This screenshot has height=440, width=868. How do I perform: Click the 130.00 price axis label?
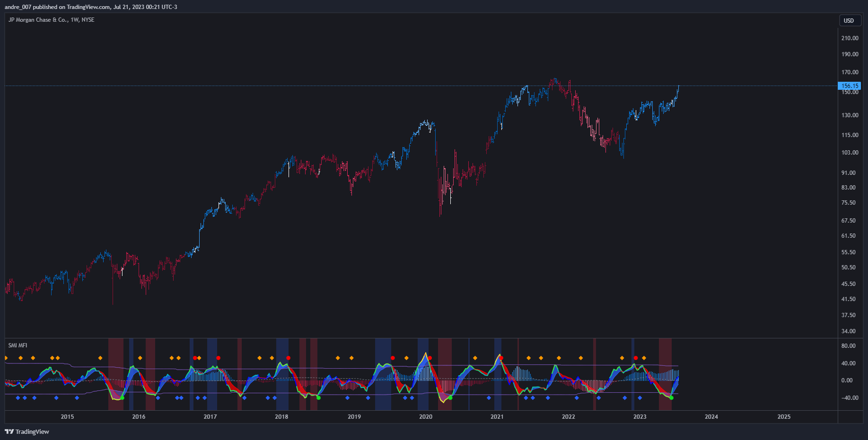[x=850, y=115]
